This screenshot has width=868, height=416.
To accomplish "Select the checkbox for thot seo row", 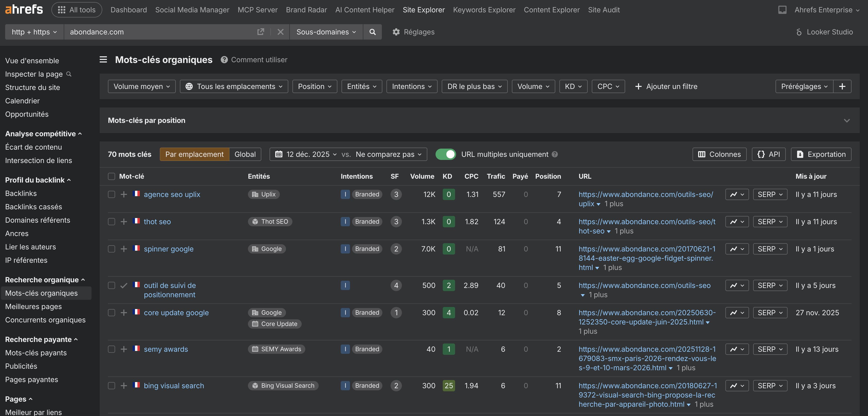I will click(111, 221).
